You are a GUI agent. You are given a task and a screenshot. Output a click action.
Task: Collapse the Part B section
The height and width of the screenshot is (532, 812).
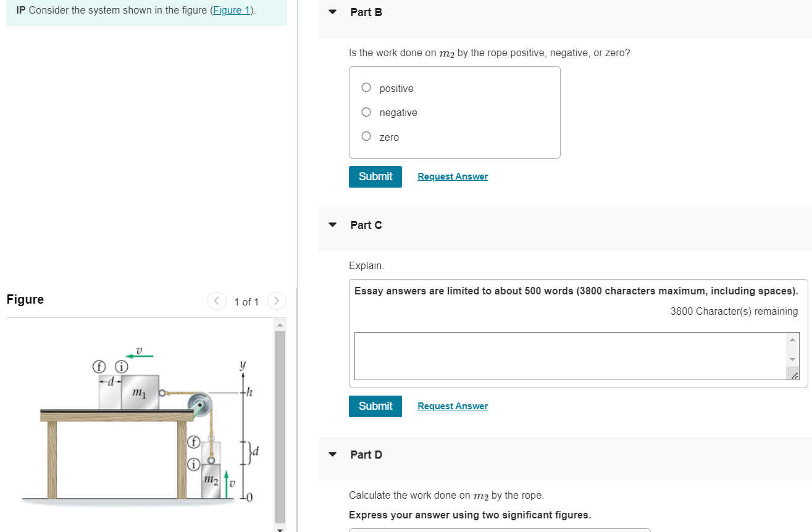(x=333, y=12)
